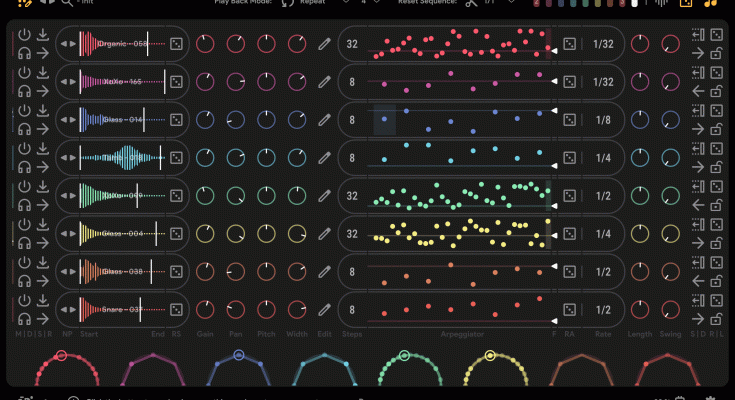The height and width of the screenshot is (400, 735).
Task: Toggle power on the Organic-058 track
Action: pyautogui.click(x=24, y=35)
